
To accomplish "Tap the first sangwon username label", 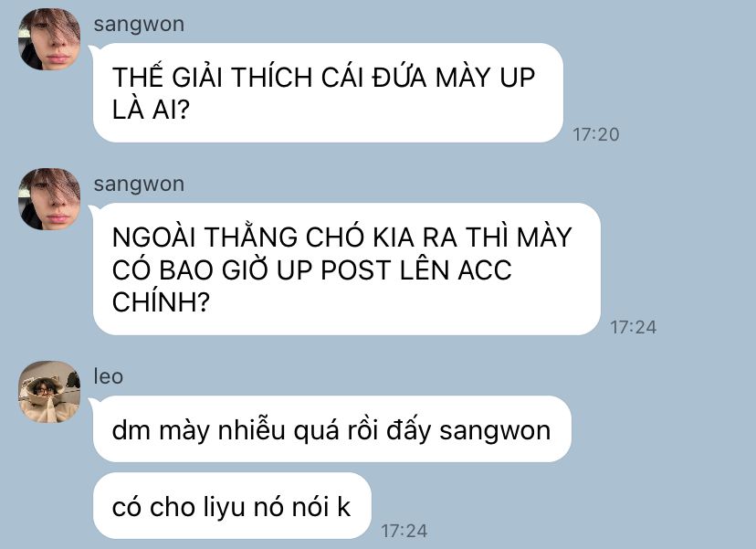I will [139, 24].
